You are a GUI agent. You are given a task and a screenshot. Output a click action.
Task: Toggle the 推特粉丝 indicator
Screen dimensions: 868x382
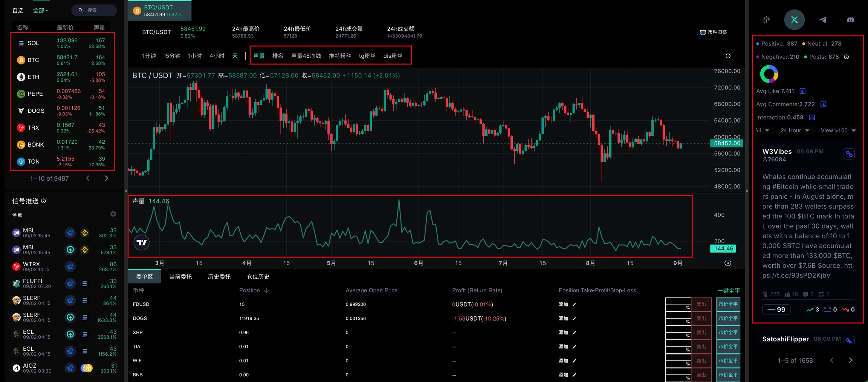tap(339, 56)
